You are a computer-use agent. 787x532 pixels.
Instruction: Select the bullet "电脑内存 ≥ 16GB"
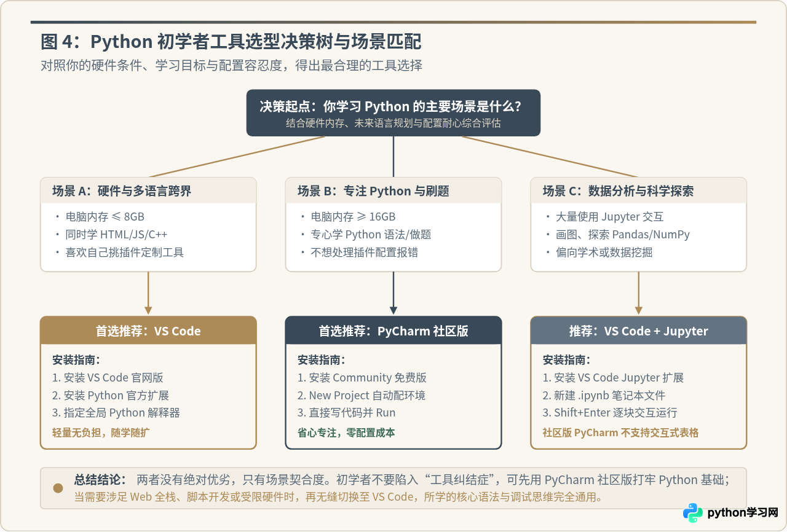[354, 217]
